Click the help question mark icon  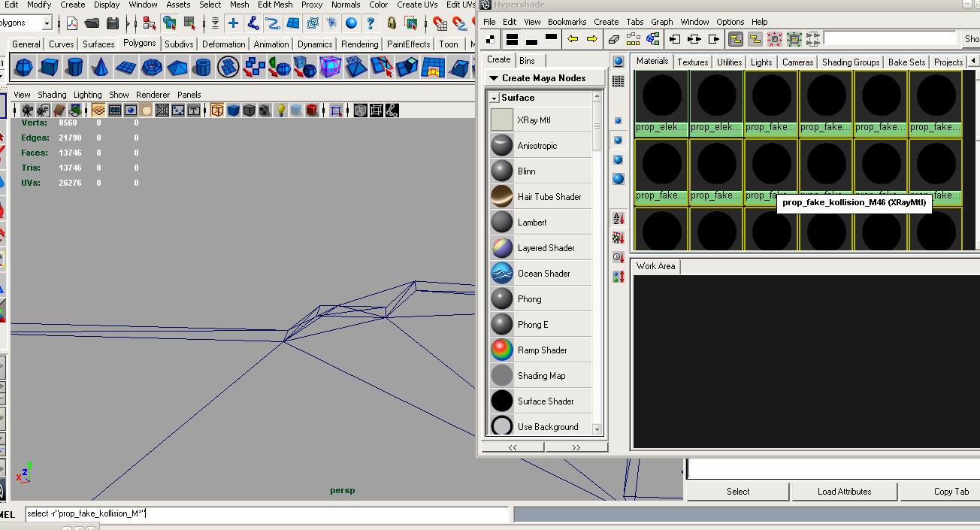click(x=371, y=23)
